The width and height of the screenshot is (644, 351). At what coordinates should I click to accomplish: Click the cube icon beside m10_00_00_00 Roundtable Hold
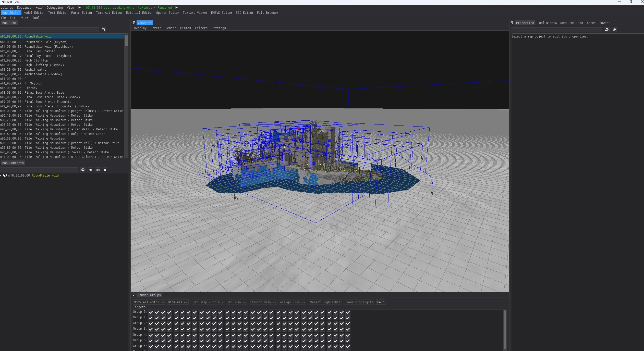[5, 175]
